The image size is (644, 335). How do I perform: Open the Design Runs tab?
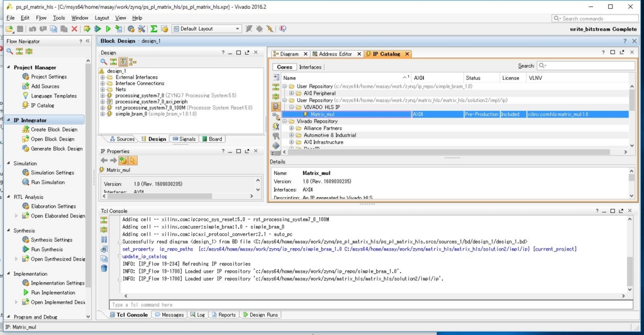(260, 315)
